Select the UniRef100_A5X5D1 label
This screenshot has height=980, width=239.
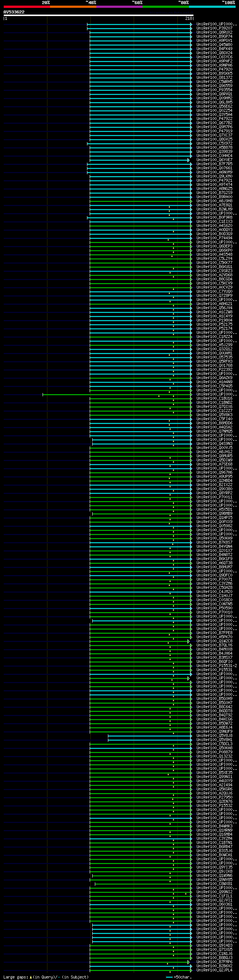(x=214, y=510)
